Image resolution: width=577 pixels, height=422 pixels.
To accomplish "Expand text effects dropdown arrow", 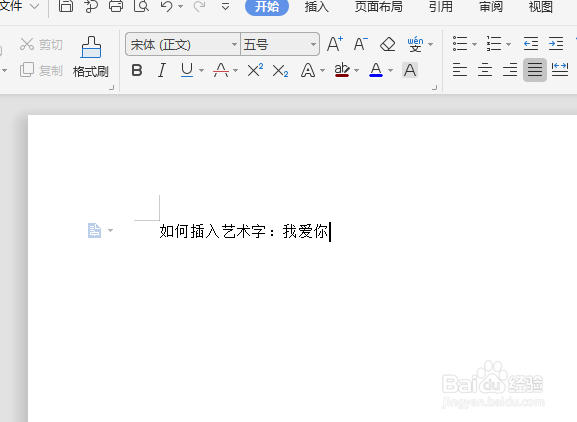I will 322,70.
